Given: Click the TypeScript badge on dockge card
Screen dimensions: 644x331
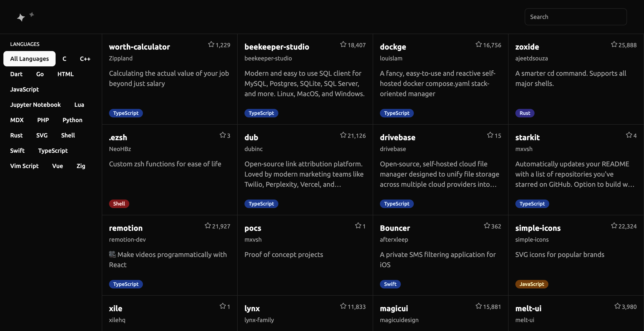Looking at the screenshot, I should coord(397,113).
